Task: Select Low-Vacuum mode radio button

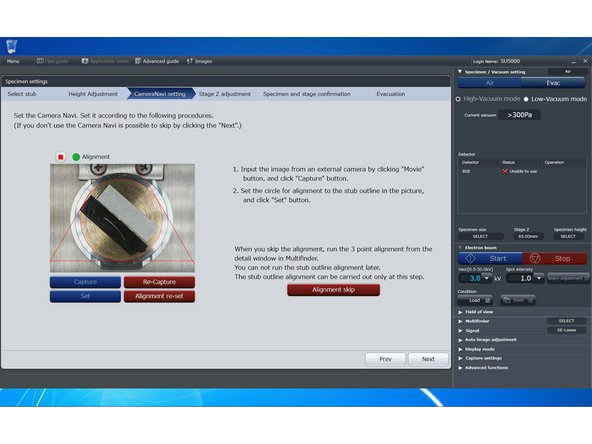Action: (526, 99)
